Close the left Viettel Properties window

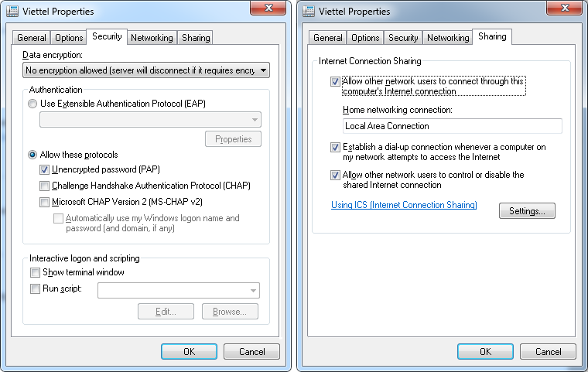coord(268,8)
